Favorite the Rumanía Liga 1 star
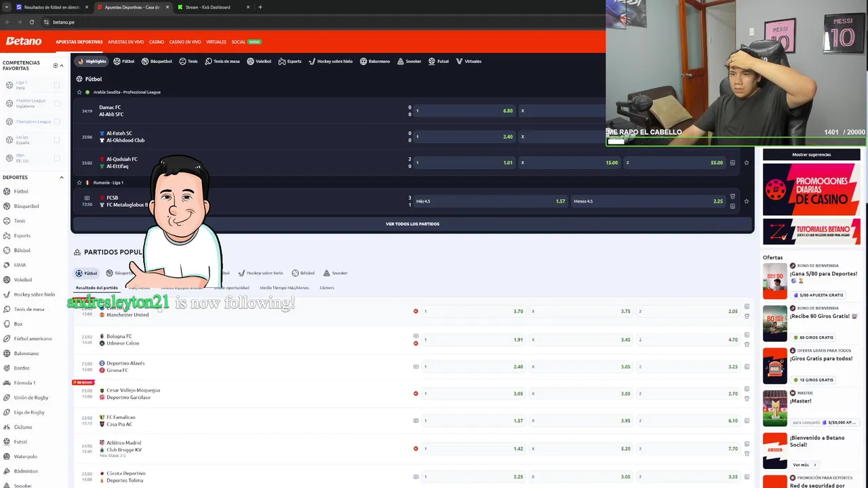Screen dimensions: 868x488 pos(79,182)
